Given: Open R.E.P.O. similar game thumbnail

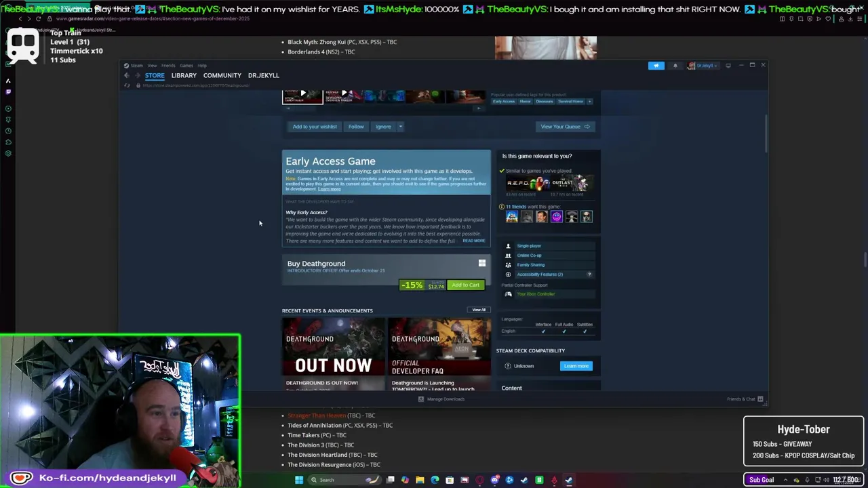Looking at the screenshot, I should click(528, 183).
